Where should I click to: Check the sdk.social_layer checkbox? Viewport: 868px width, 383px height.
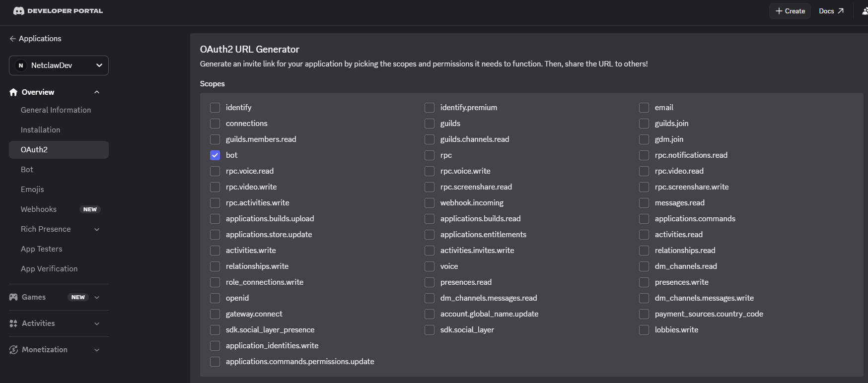[x=430, y=330]
